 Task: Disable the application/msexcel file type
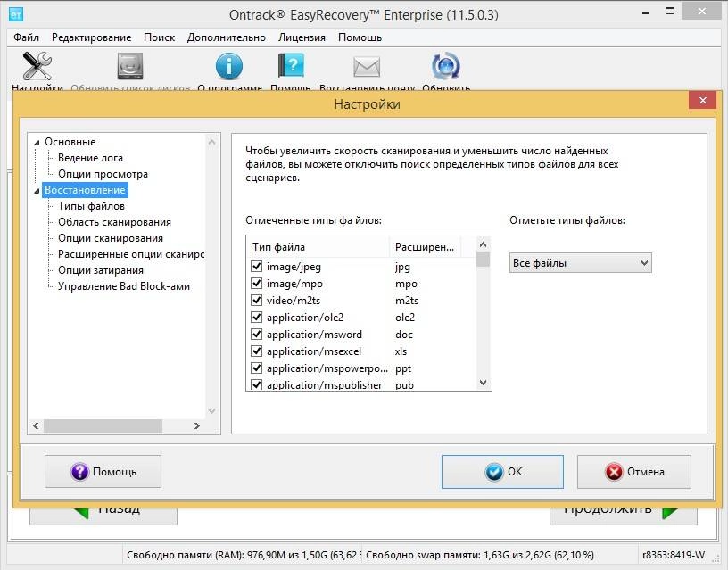[x=256, y=351]
